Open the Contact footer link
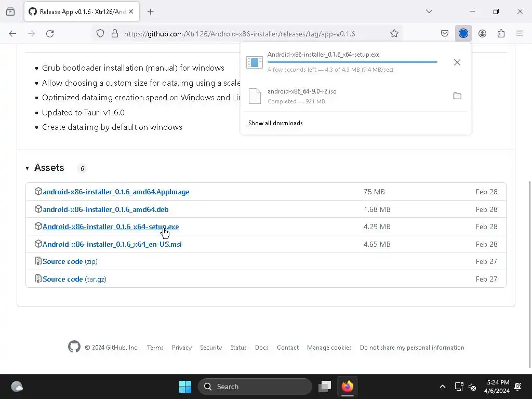 pos(288,348)
